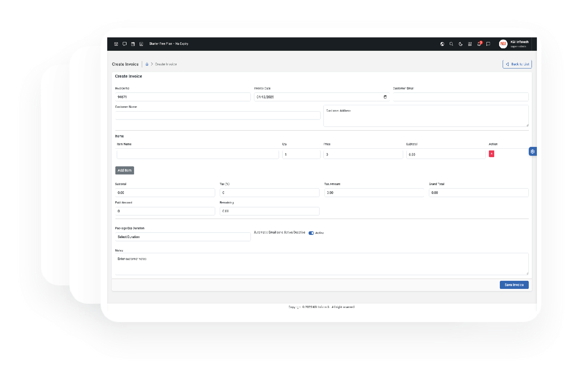Click the home breadcrumb icon

pos(147,64)
